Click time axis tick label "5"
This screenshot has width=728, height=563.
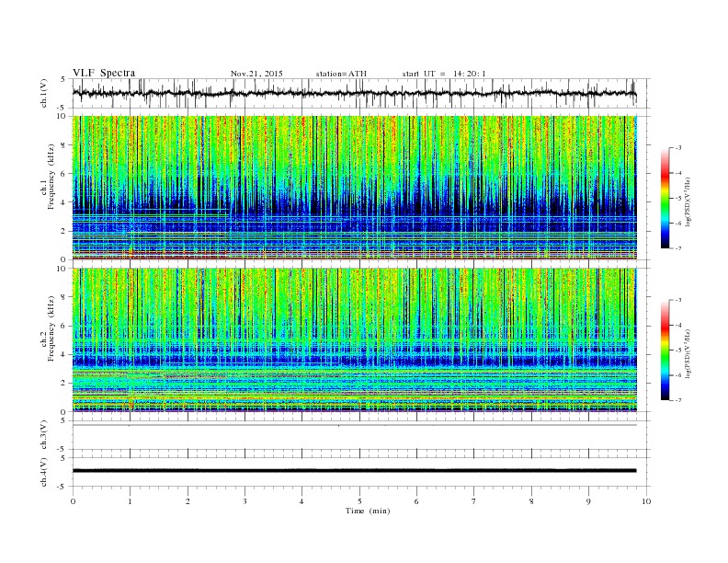tap(359, 501)
